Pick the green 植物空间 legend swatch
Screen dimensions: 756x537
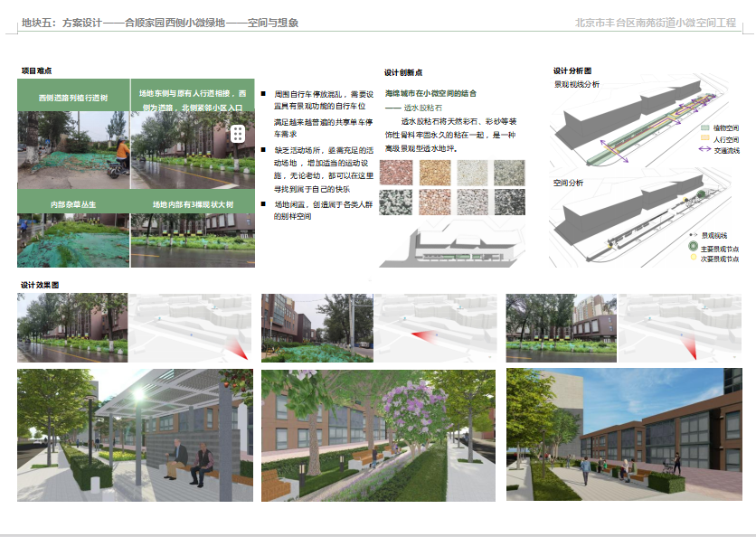tap(704, 128)
